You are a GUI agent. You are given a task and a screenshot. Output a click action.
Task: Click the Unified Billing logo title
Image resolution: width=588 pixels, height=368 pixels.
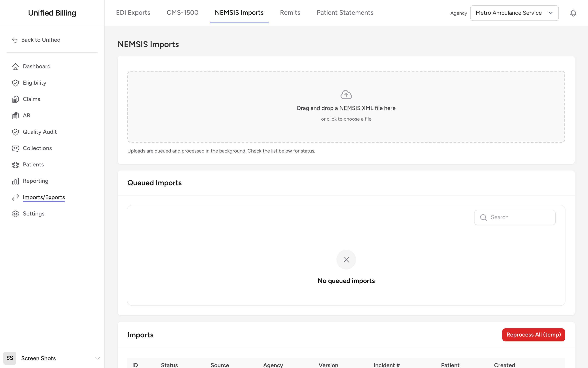tap(52, 13)
